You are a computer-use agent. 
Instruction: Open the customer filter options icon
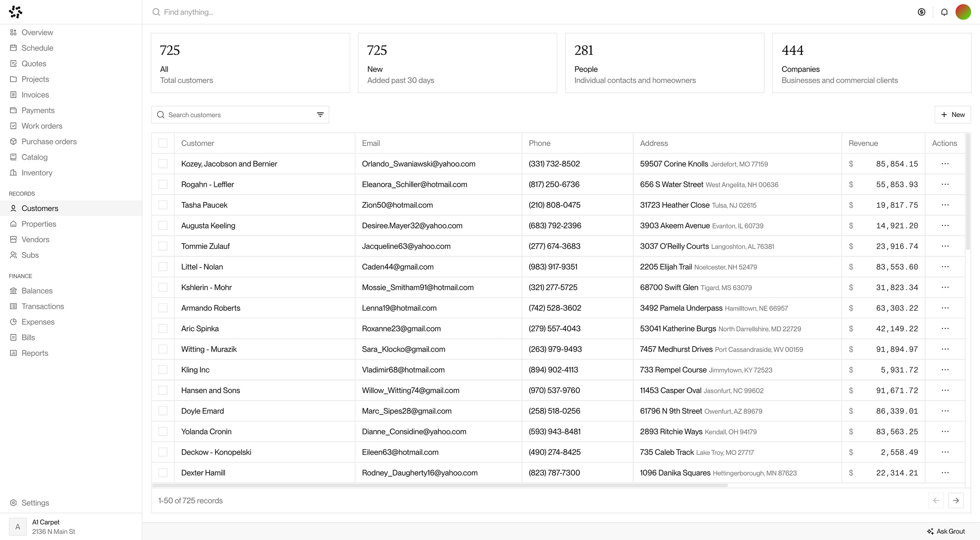(320, 114)
